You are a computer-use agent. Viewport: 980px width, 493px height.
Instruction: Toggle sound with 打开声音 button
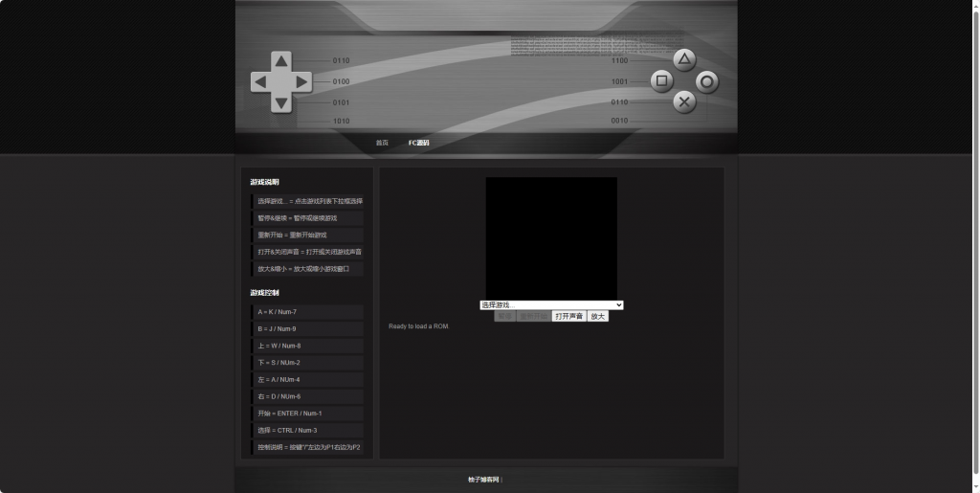tap(568, 316)
